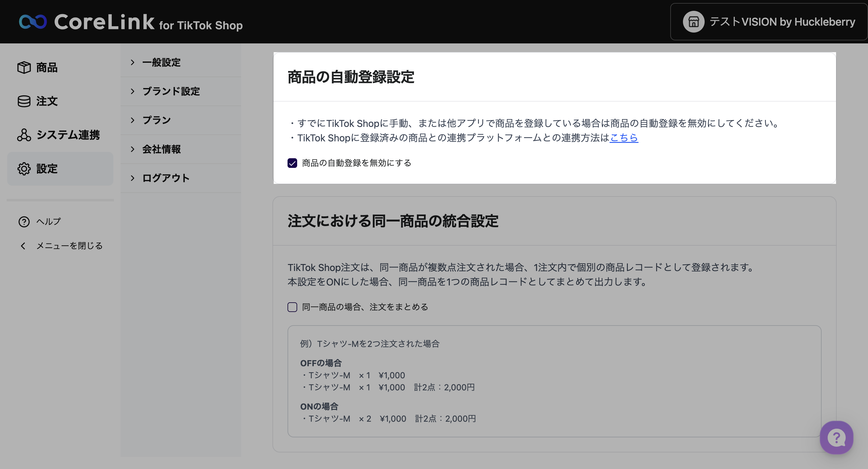Click the システム連携 nodes icon
The height and width of the screenshot is (469, 868).
click(24, 135)
